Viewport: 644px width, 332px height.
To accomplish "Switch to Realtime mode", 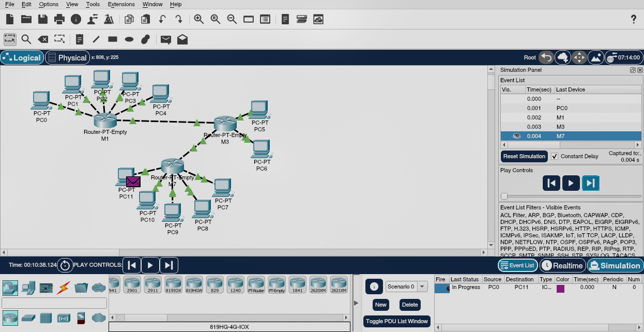I will pyautogui.click(x=562, y=265).
